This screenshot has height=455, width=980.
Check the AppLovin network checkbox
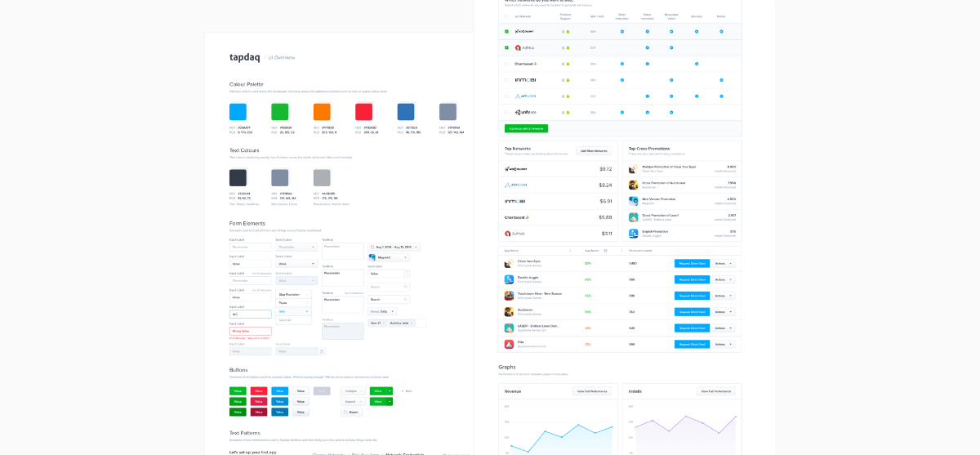point(506,96)
